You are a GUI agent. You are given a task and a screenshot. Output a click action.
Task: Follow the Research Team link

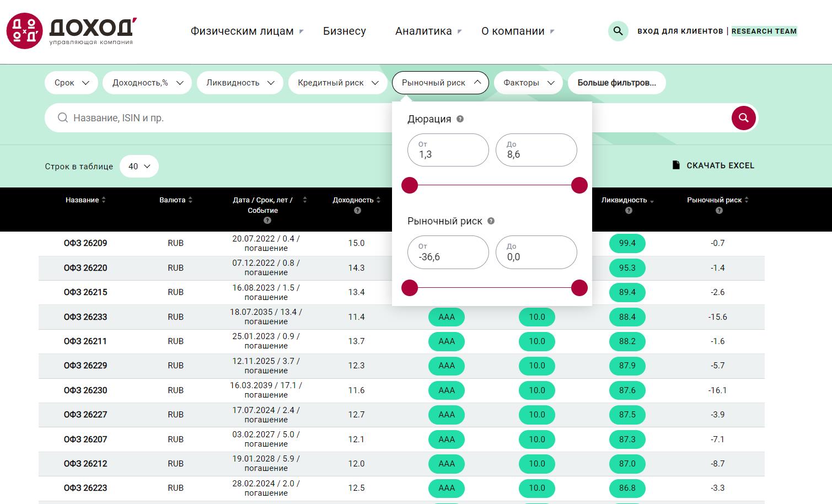click(764, 31)
